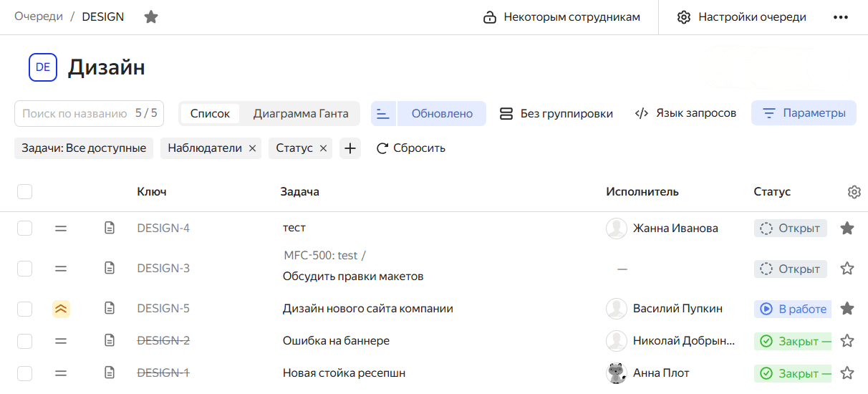
Task: Unstar the DESIGN-5 task
Action: coord(847,309)
